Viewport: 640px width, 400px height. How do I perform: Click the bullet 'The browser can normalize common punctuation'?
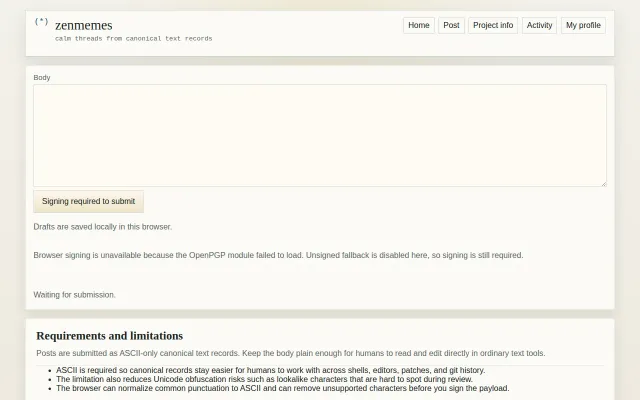tap(283, 388)
